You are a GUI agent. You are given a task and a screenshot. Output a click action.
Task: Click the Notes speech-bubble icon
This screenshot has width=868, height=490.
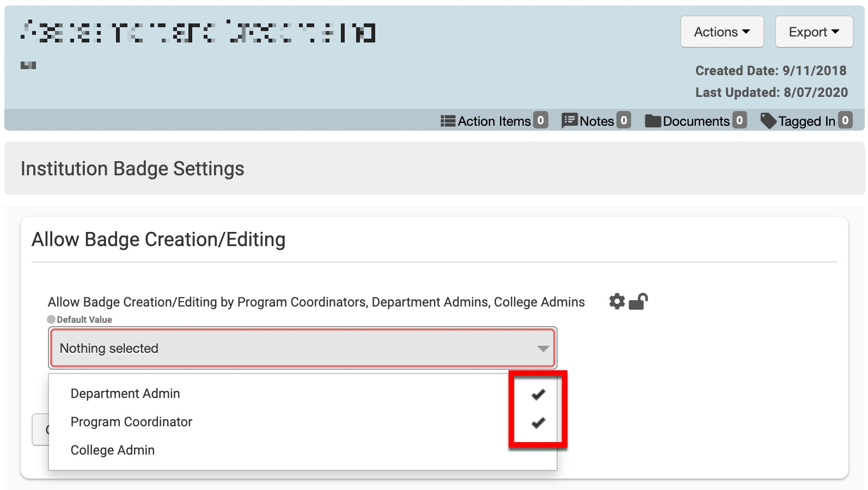point(569,121)
